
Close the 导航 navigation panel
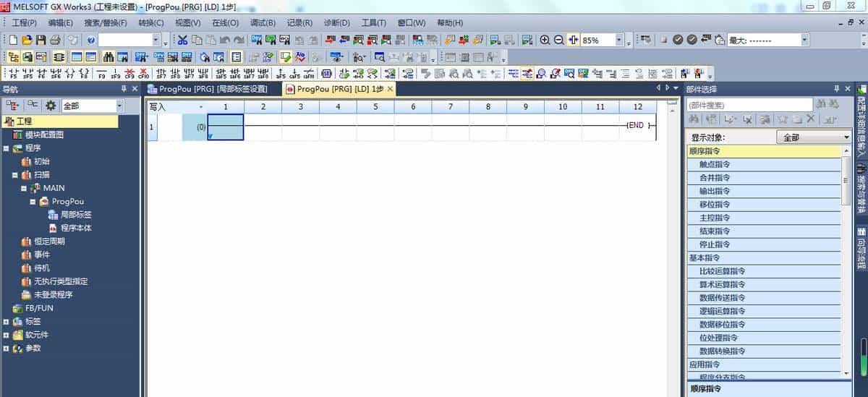pos(134,89)
